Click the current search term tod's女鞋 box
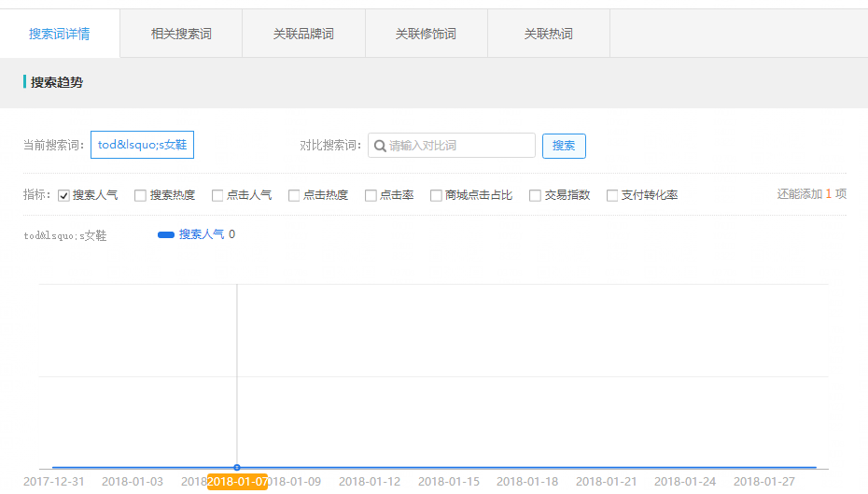The width and height of the screenshot is (868, 494). pos(142,146)
